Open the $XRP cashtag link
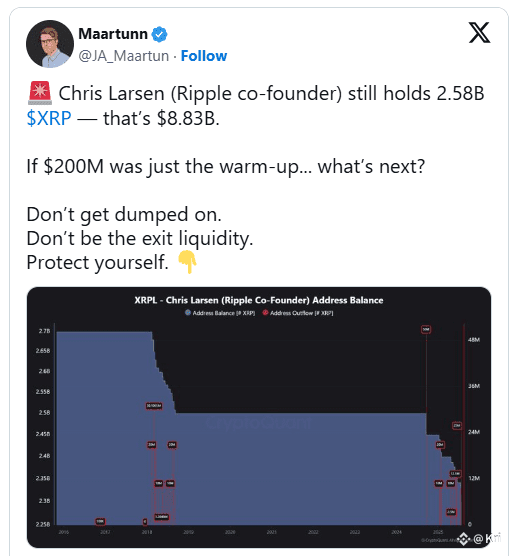Viewport: 509px width, 556px height. click(49, 118)
